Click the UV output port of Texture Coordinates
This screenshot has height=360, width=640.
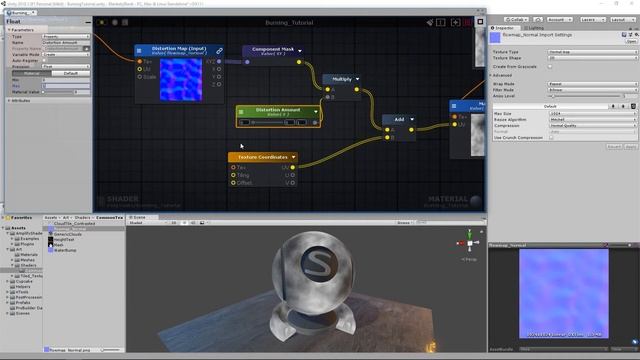(293, 167)
